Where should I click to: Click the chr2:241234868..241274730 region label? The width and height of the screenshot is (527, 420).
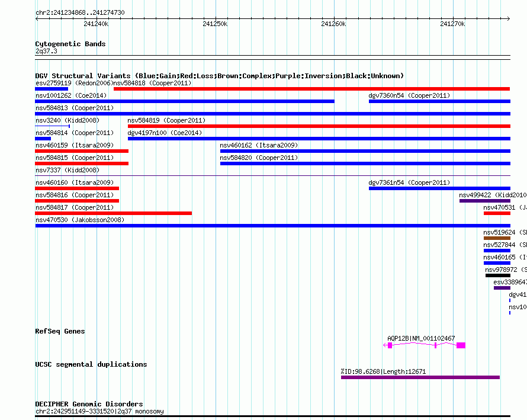(80, 13)
